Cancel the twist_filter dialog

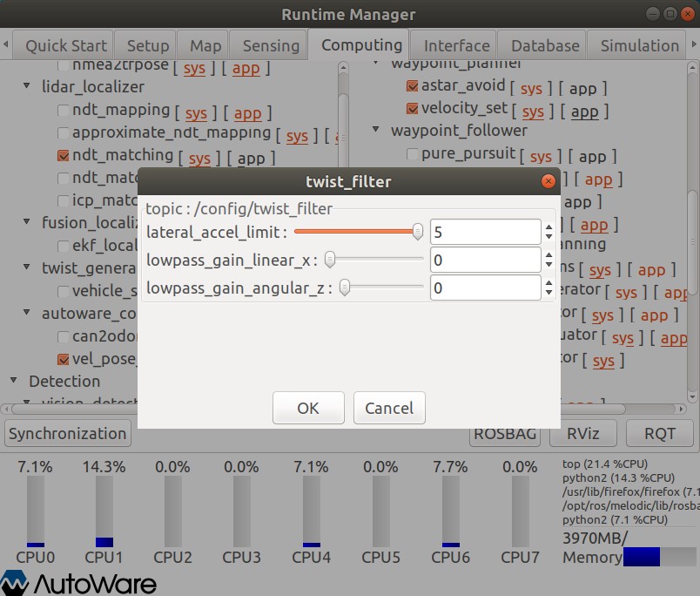[389, 407]
